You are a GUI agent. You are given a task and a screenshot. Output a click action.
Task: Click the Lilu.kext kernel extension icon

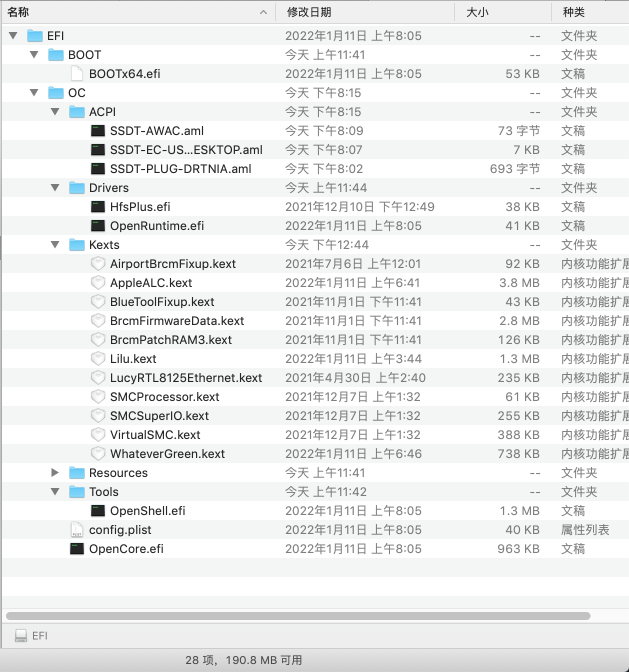(98, 358)
